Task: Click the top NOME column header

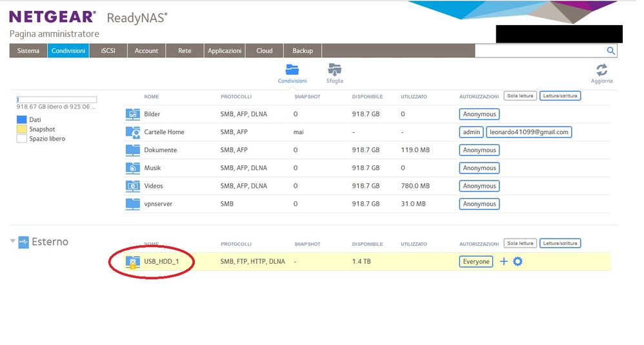Action: tap(151, 97)
